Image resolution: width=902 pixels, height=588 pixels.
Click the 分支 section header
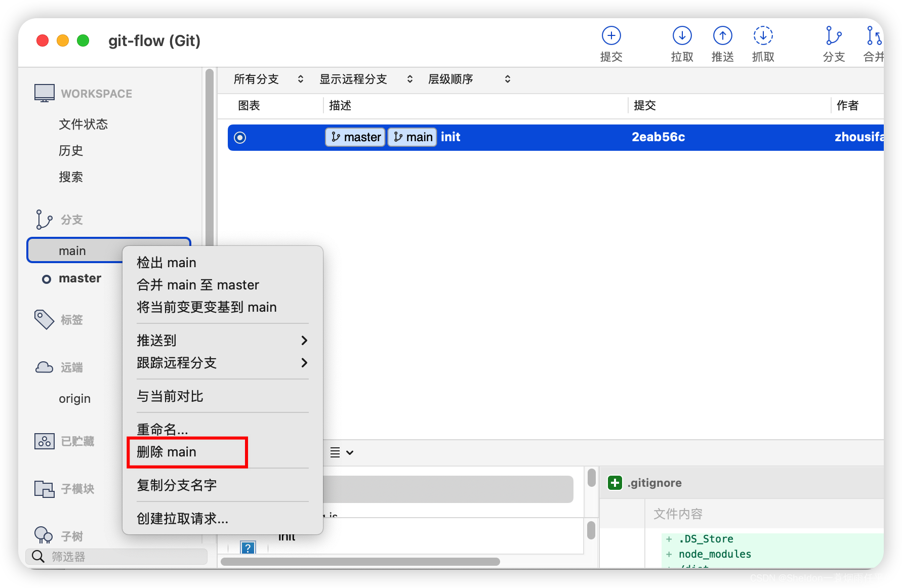click(x=72, y=220)
